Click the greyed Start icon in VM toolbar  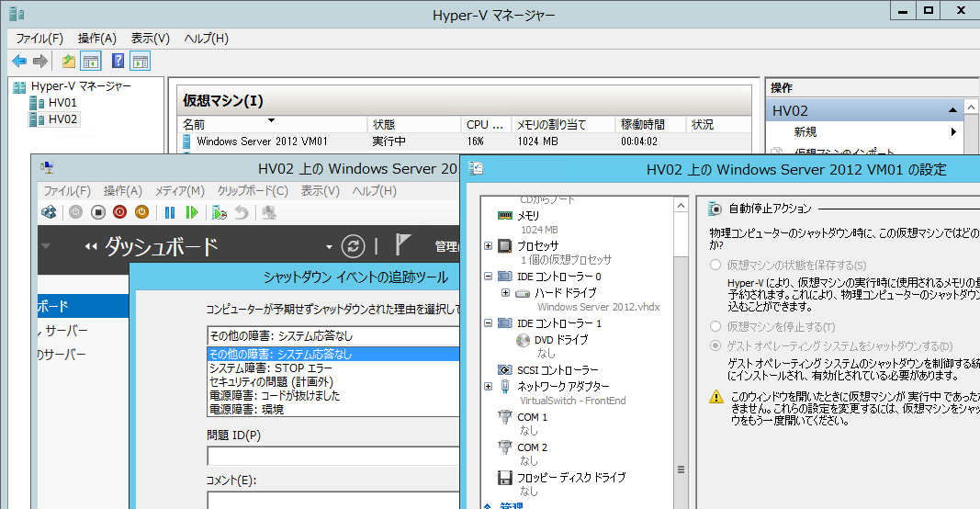point(75,212)
